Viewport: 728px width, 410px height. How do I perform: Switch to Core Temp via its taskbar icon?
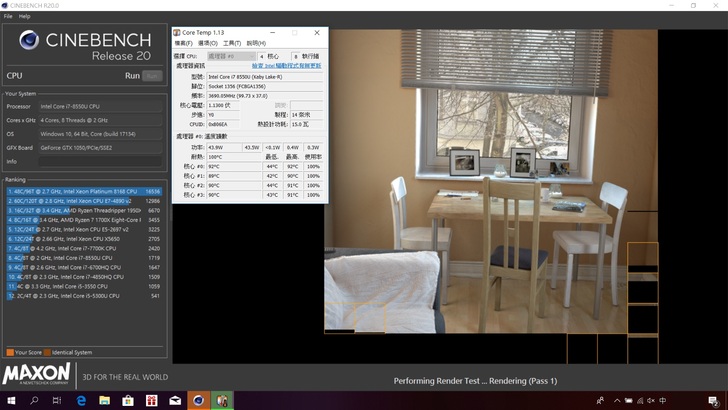click(x=224, y=400)
